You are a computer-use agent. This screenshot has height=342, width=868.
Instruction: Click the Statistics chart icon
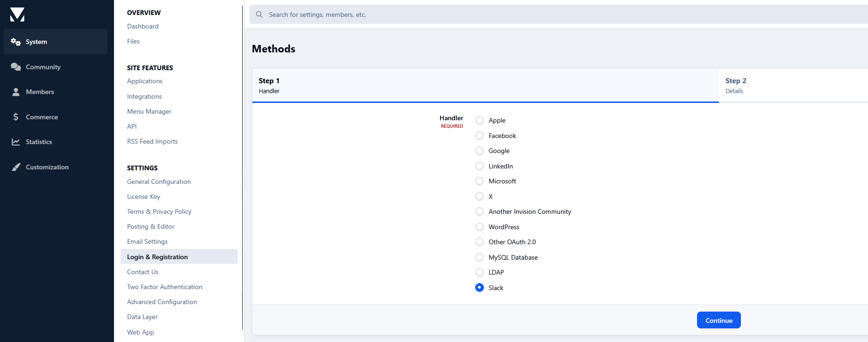coord(16,142)
